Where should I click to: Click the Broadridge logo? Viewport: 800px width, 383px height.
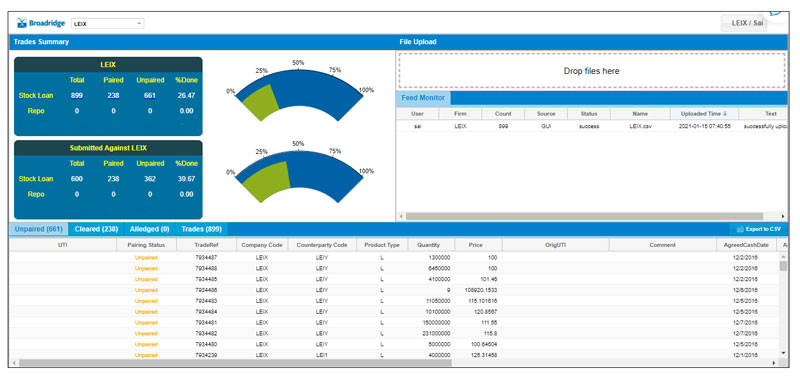[x=41, y=23]
